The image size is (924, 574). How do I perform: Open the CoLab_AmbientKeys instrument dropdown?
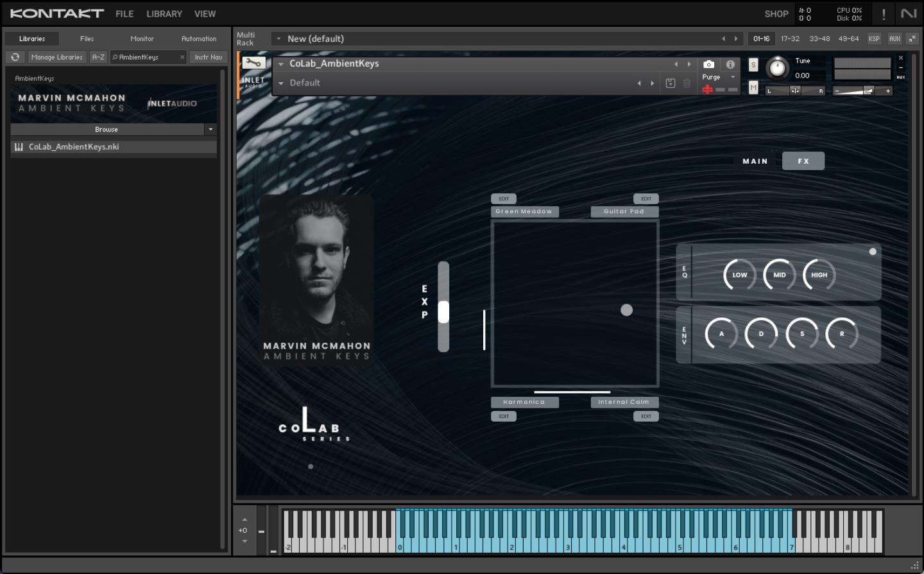pos(281,64)
